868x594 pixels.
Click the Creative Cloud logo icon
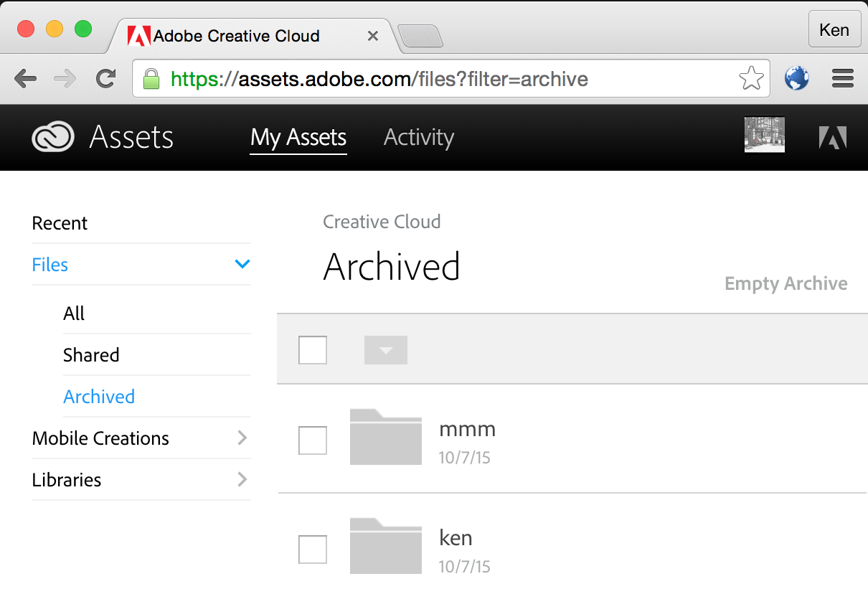pos(53,136)
